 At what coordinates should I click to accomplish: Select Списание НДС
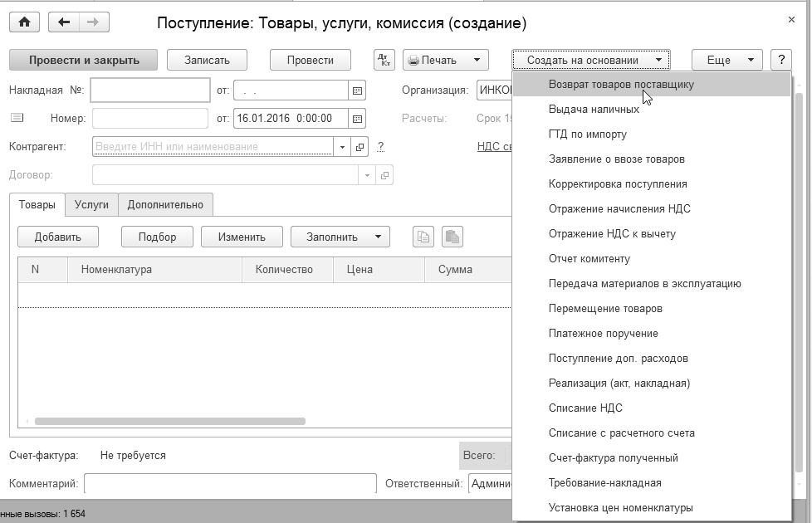(652, 408)
